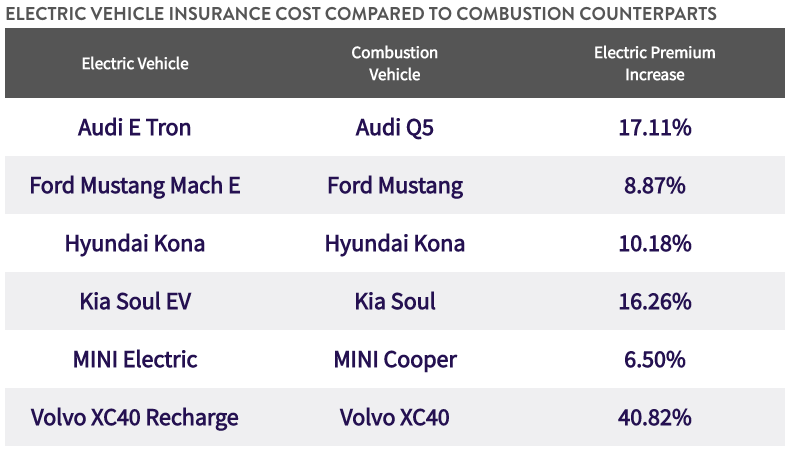Image resolution: width=795 pixels, height=453 pixels.
Task: Click Hyundai Kona in the electric column
Action: click(135, 244)
